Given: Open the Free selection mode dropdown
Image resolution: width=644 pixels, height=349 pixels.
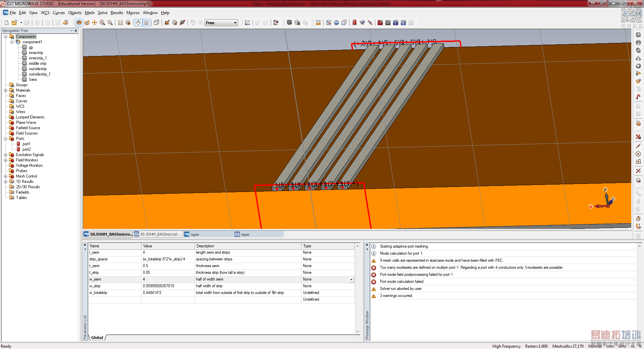Looking at the screenshot, I should [235, 22].
